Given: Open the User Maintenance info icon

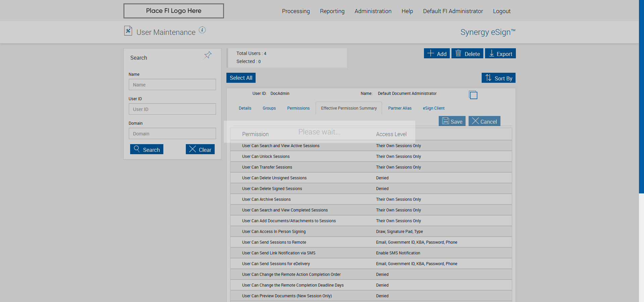Looking at the screenshot, I should pos(202,30).
